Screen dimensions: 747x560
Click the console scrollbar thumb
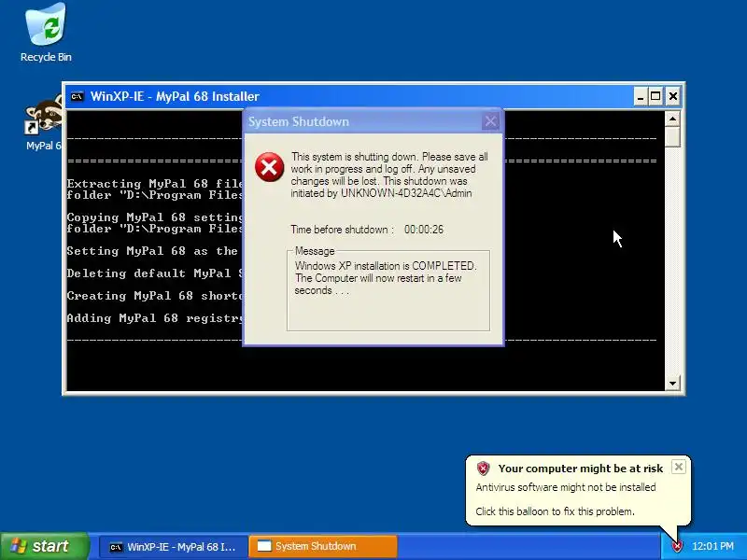pos(672,137)
